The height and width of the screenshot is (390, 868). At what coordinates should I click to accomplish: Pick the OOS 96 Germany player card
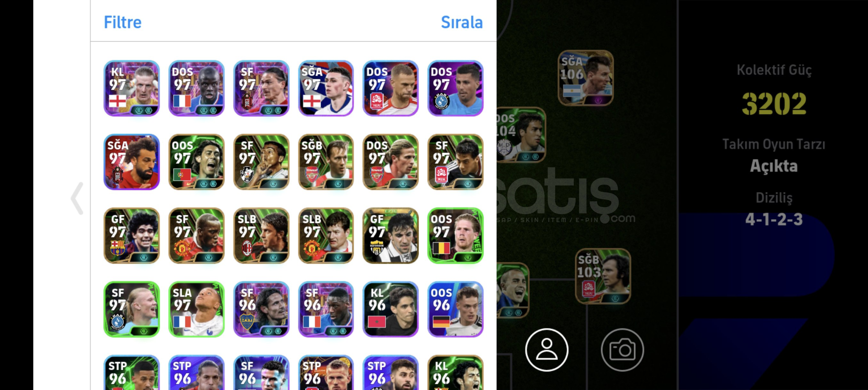tap(455, 309)
